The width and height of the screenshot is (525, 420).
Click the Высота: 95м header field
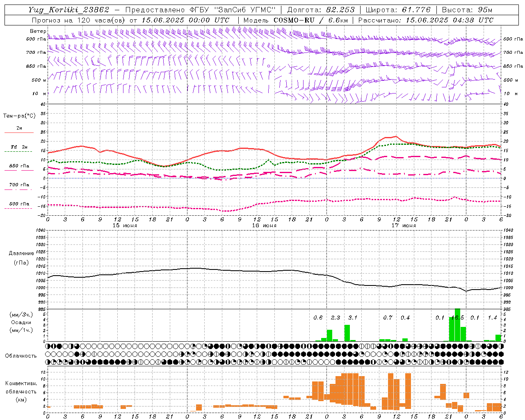[x=467, y=10]
